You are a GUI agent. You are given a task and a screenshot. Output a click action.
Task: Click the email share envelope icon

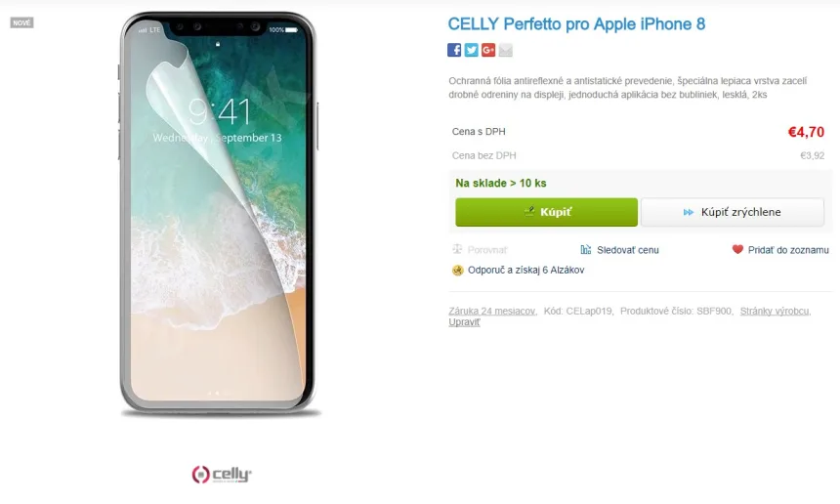[505, 50]
